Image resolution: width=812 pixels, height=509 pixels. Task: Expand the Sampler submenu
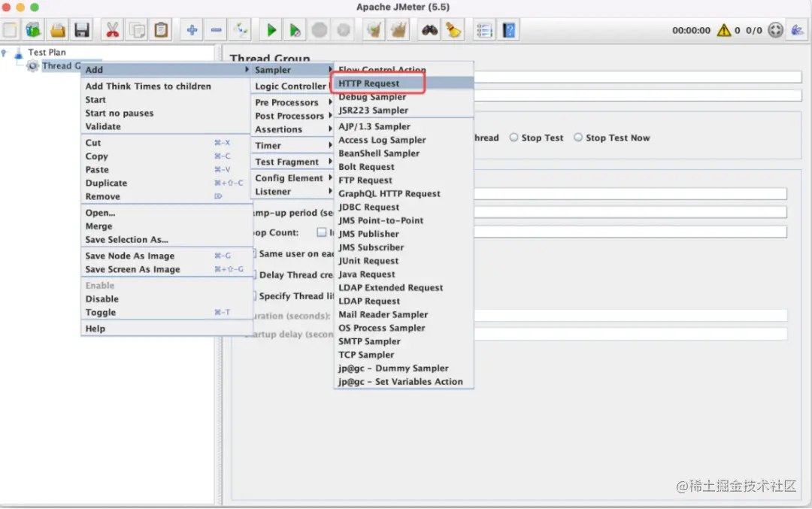pyautogui.click(x=292, y=69)
